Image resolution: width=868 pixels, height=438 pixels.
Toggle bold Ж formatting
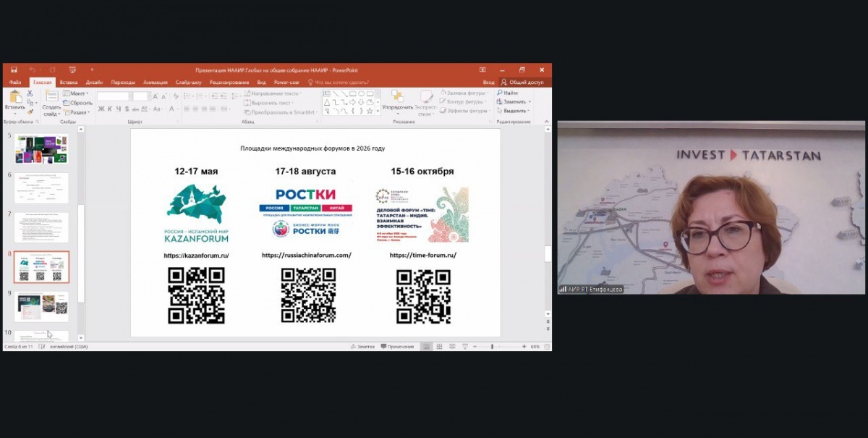click(x=101, y=109)
